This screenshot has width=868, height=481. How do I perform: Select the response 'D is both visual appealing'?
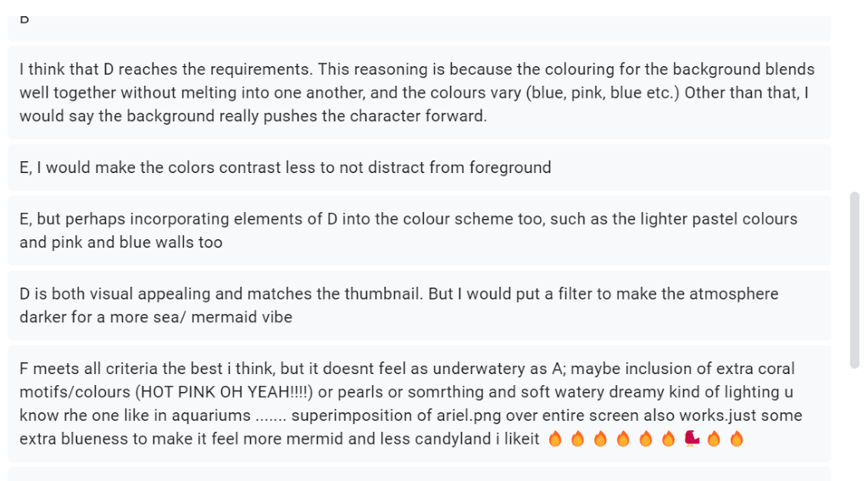tap(419, 305)
